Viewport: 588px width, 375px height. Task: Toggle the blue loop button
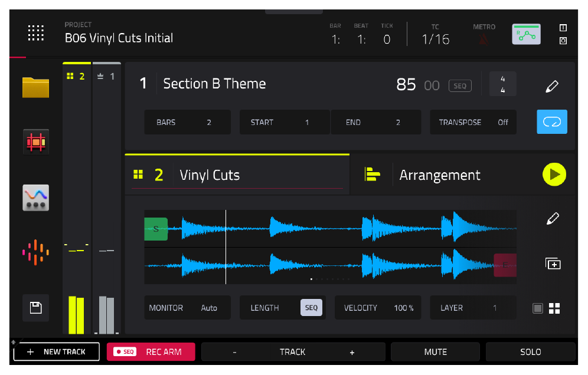pyautogui.click(x=552, y=121)
